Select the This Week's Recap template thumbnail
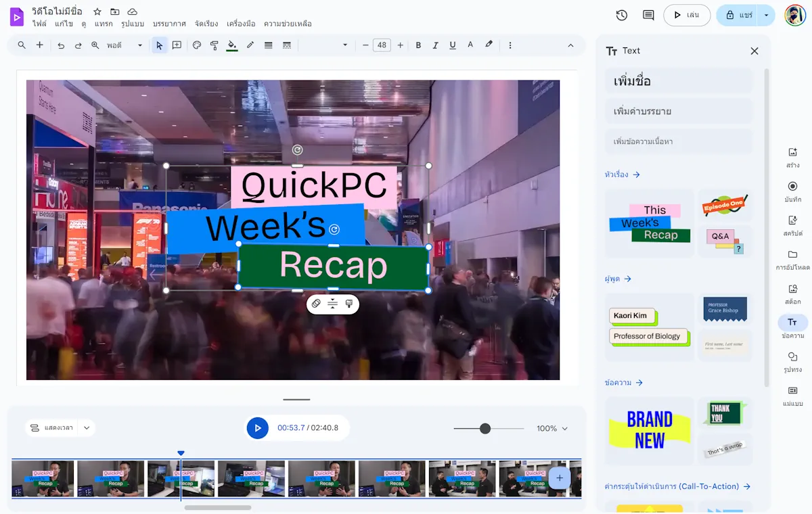Screen dimensions: 812x514 tap(649, 223)
